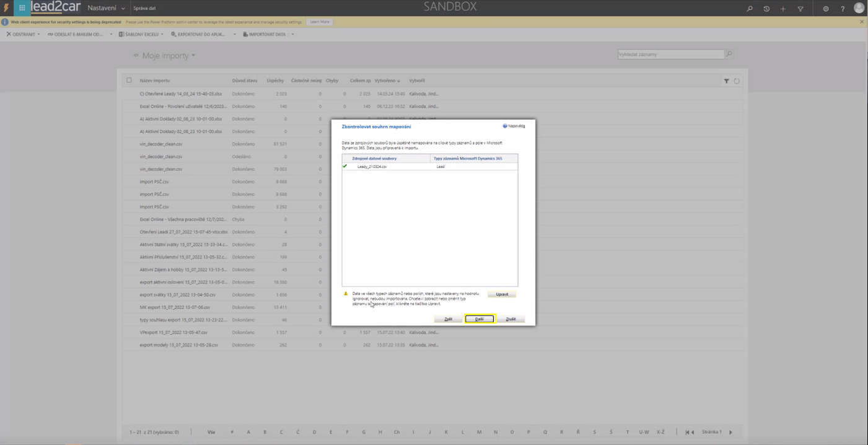Click the Vyhledat záznamy search field

click(x=670, y=55)
